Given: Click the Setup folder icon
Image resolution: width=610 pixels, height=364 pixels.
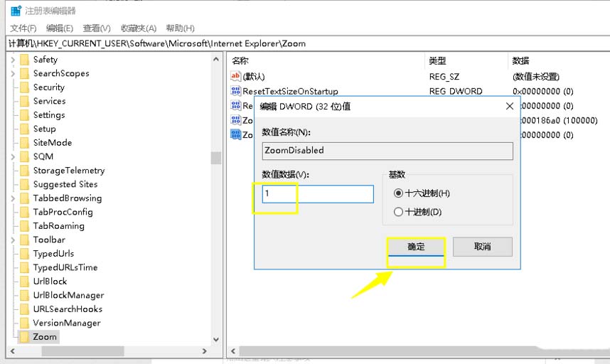Looking at the screenshot, I should [24, 129].
